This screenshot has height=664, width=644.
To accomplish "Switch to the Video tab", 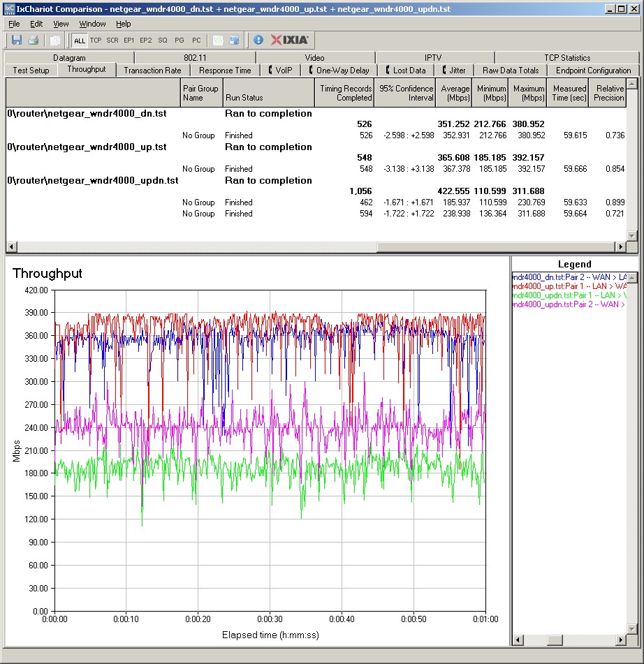I will pos(315,57).
